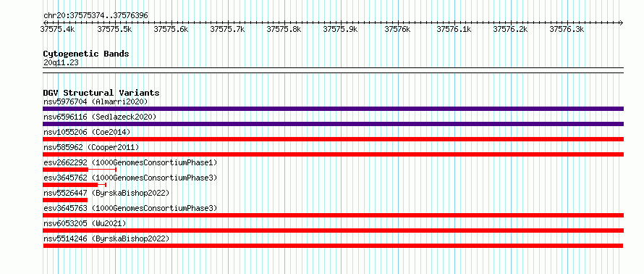The width and height of the screenshot is (644, 274).
Task: Click the 37575.4k ruler tick label
Action: (x=58, y=29)
